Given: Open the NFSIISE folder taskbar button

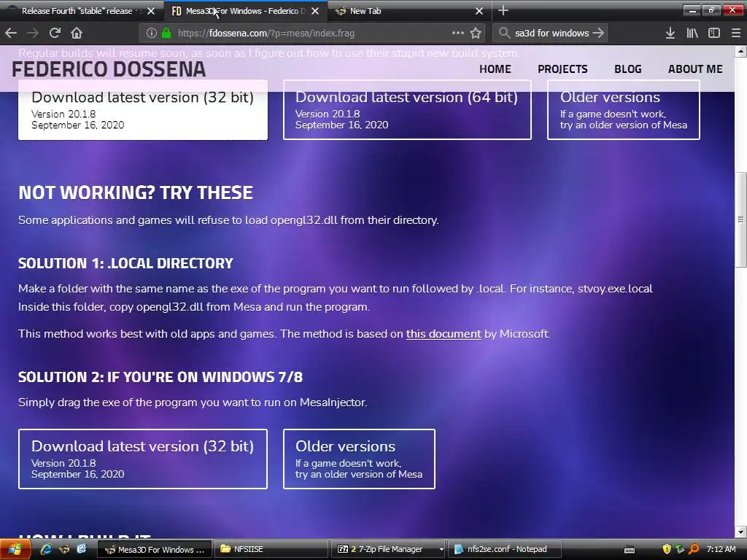Looking at the screenshot, I should [271, 550].
